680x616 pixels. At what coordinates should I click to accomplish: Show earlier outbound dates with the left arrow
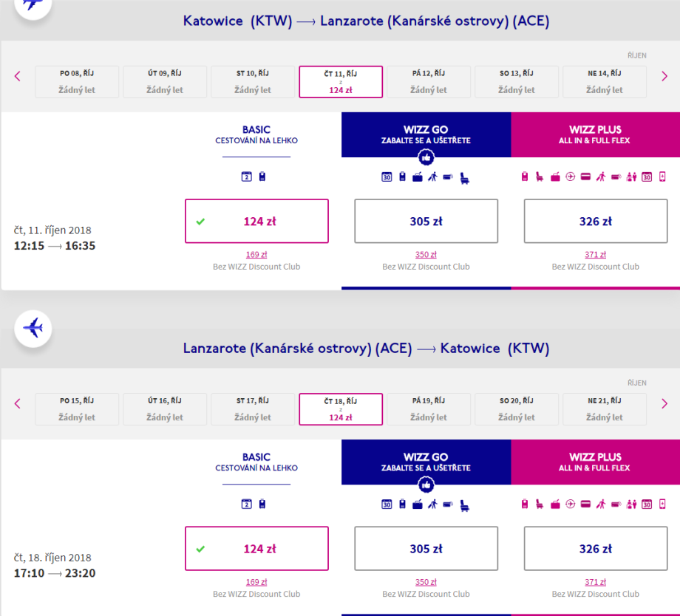point(18,75)
